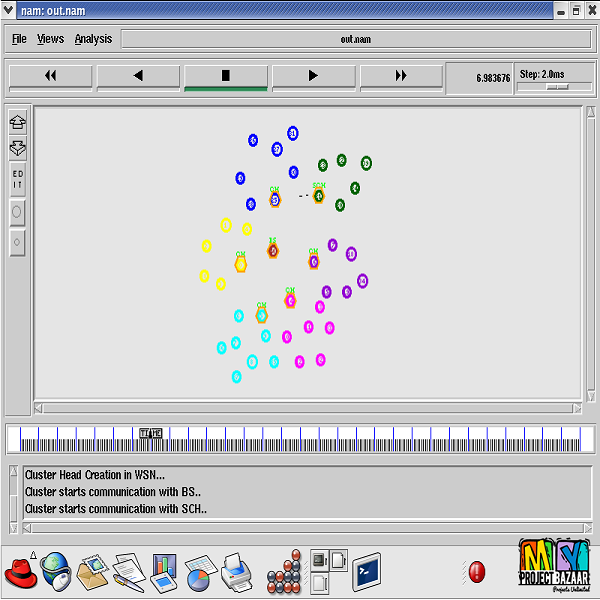
Task: Open the terminal from the panel
Action: [x=366, y=572]
